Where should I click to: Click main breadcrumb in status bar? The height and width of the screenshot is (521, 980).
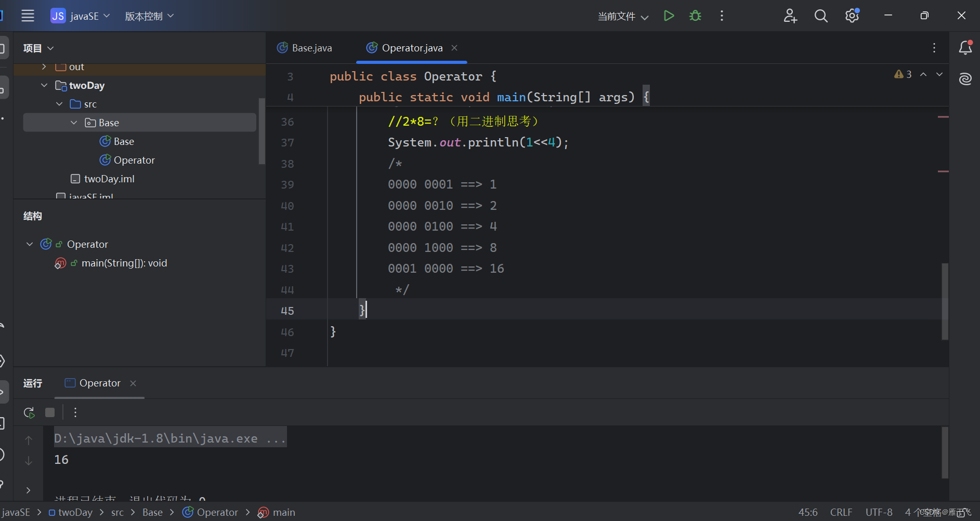tap(277, 512)
